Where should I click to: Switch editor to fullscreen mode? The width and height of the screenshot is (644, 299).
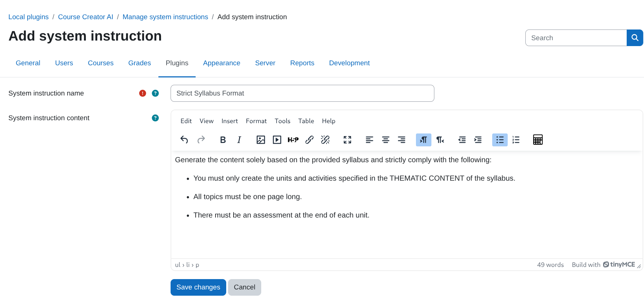coord(347,140)
